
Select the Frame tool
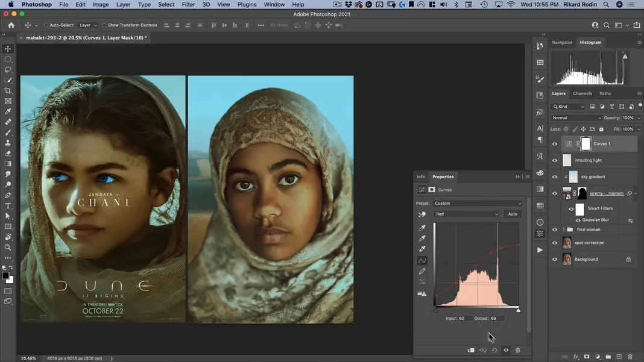pos(8,101)
